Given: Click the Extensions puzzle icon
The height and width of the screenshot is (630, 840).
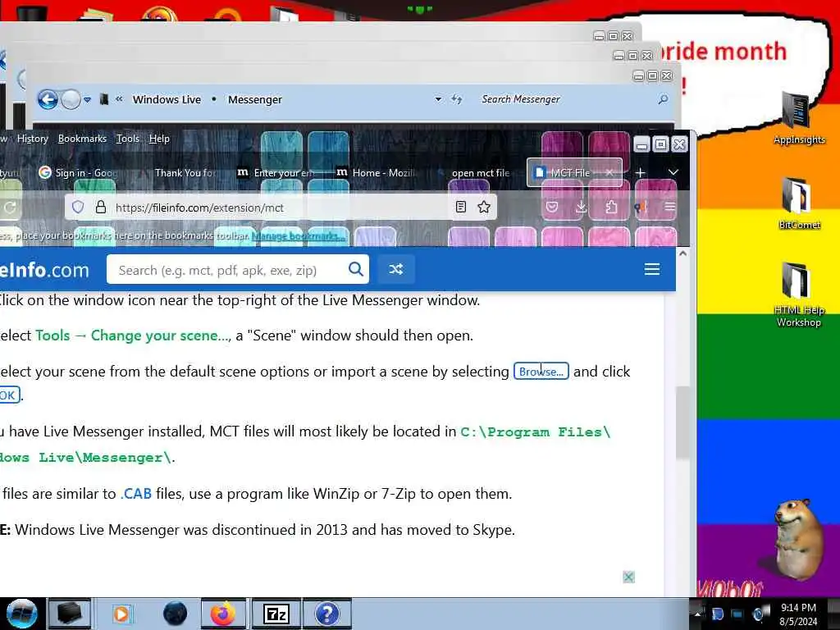Looking at the screenshot, I should click(611, 207).
